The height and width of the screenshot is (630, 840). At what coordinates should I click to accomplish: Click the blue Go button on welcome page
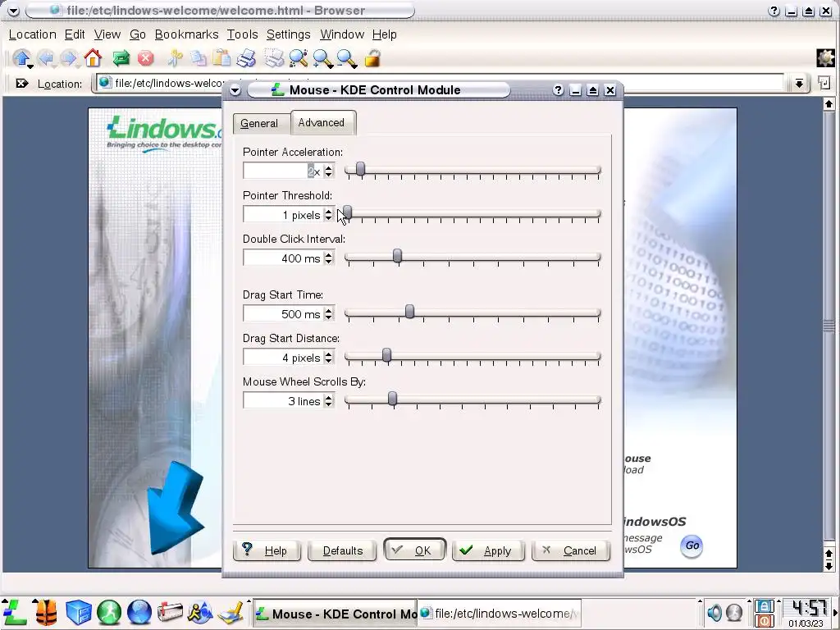[x=692, y=546]
